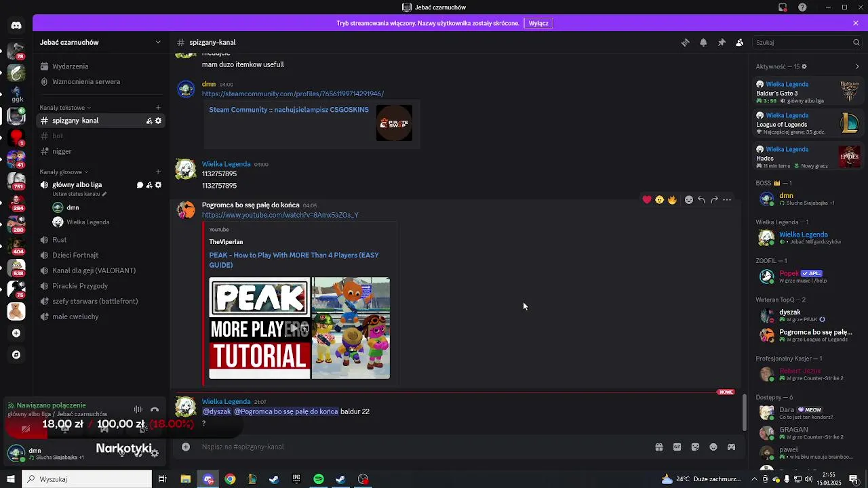
Task: Add heart reaction to Pogromca message
Action: click(647, 200)
